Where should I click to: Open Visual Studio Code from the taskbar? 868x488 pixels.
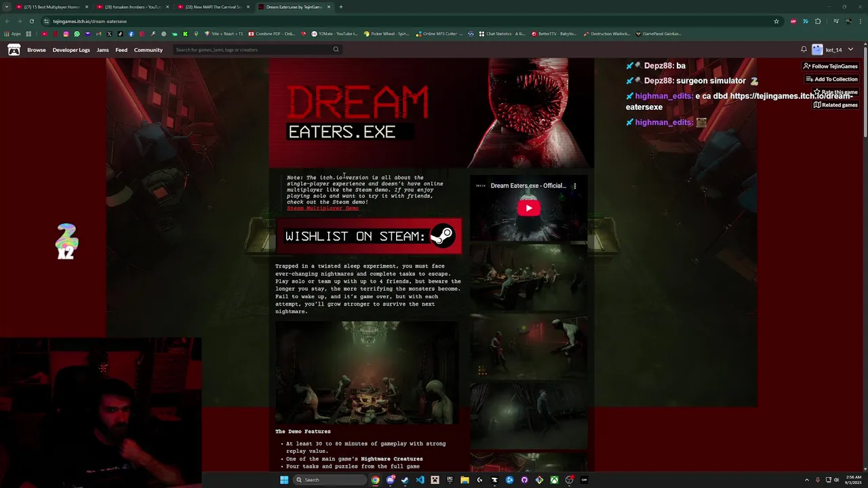[x=420, y=480]
